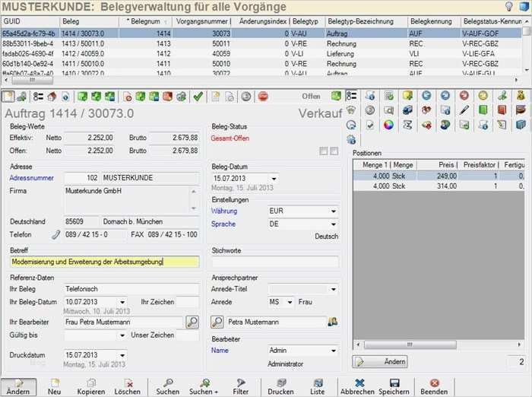Click the light bulb icon in title bar
532x397 pixels.
click(508, 6)
